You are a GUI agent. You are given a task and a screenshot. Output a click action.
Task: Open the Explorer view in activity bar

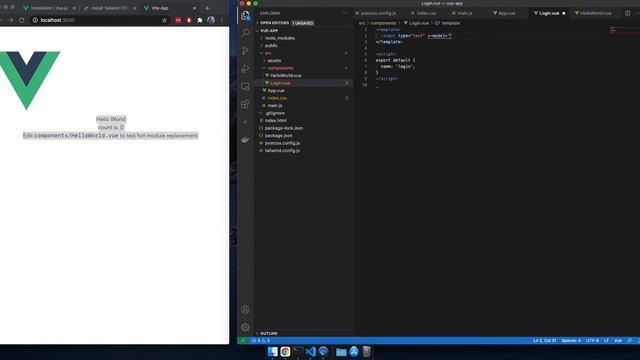pyautogui.click(x=245, y=16)
